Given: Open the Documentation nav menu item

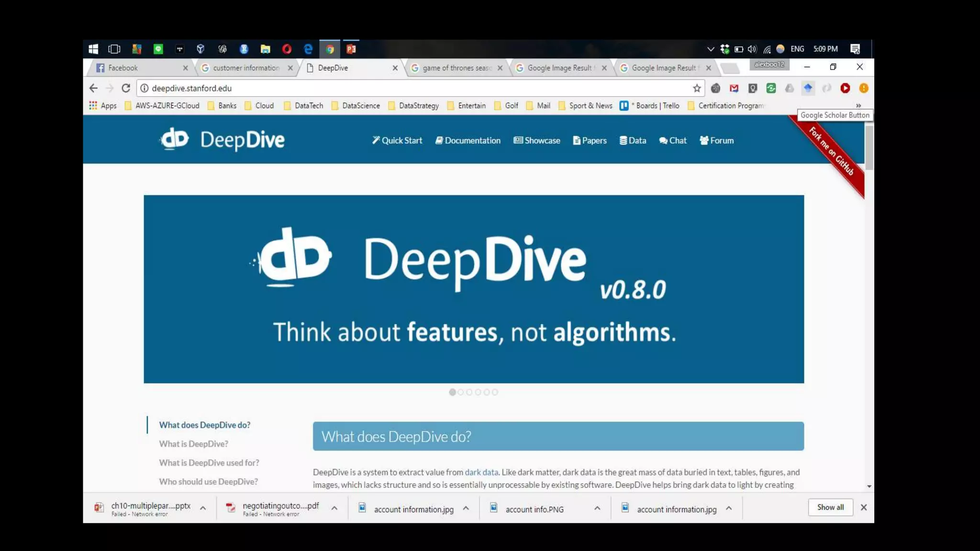Looking at the screenshot, I should (468, 141).
